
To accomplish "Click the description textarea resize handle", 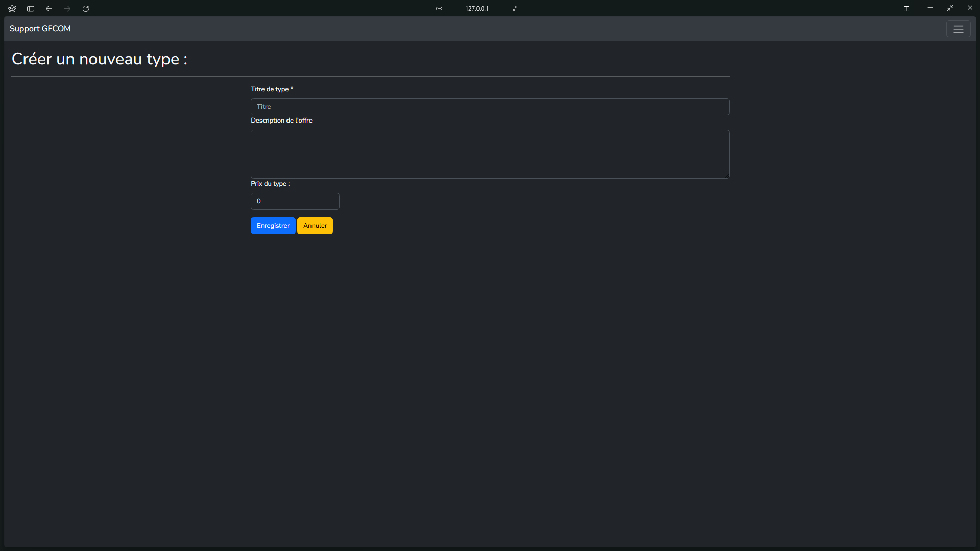I will click(727, 176).
